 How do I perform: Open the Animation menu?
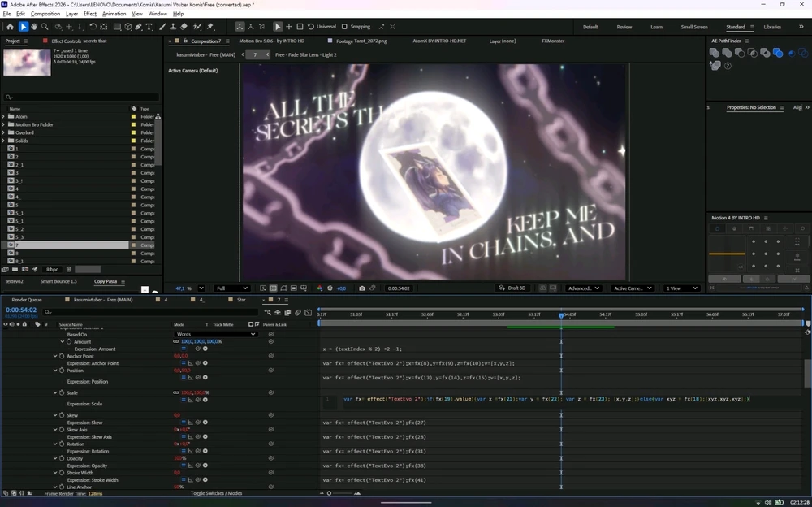click(114, 14)
